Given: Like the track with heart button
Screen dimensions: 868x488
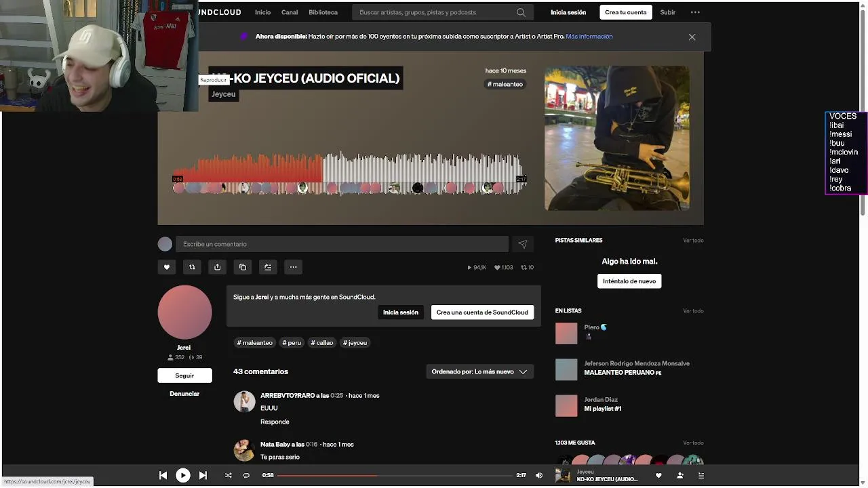Looking at the screenshot, I should tap(167, 267).
